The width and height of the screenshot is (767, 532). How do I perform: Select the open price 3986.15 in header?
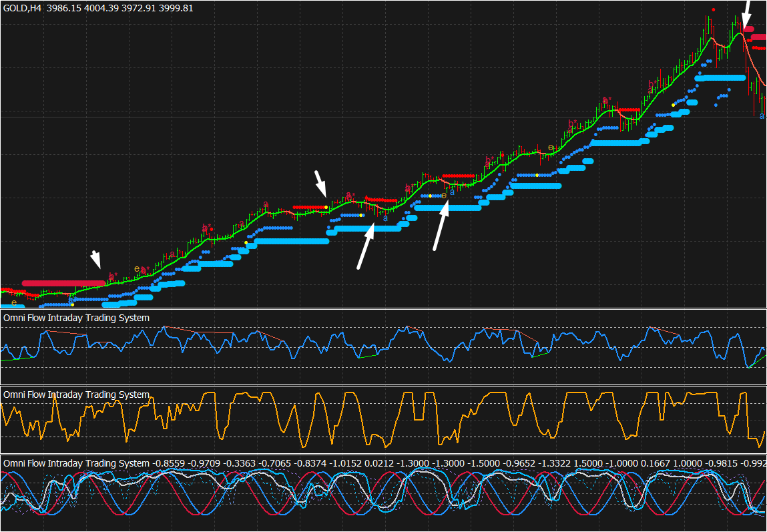pos(64,8)
